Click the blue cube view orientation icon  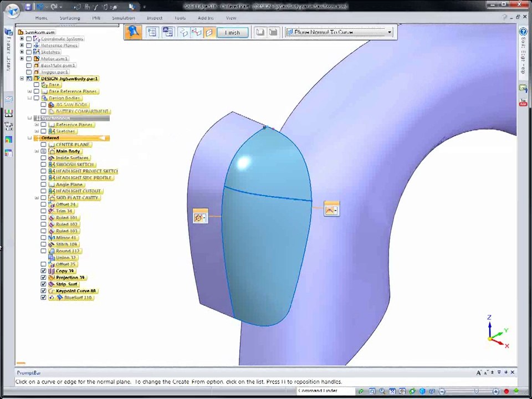click(422, 391)
